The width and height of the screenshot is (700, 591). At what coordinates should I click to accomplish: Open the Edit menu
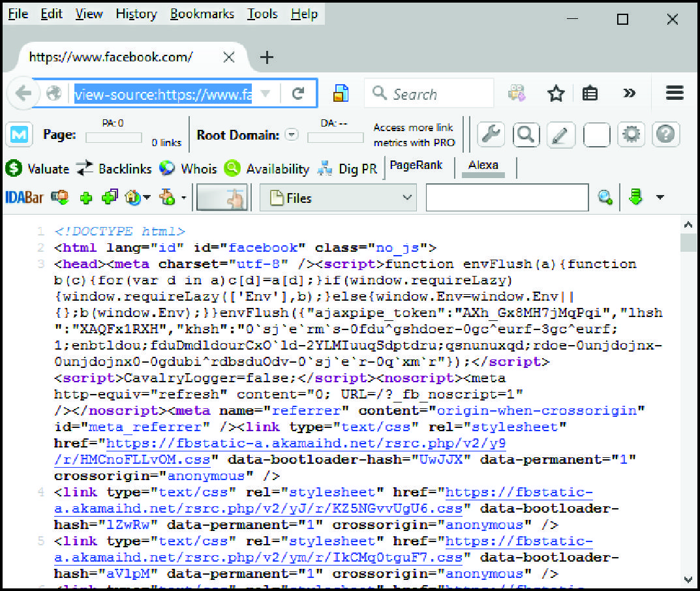(x=52, y=14)
